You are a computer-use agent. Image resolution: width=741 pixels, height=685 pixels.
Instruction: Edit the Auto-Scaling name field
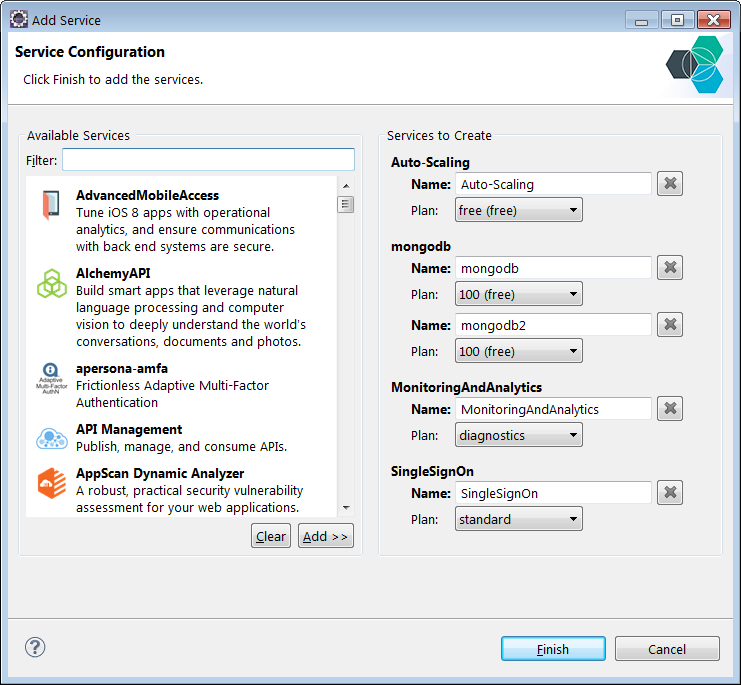[553, 184]
